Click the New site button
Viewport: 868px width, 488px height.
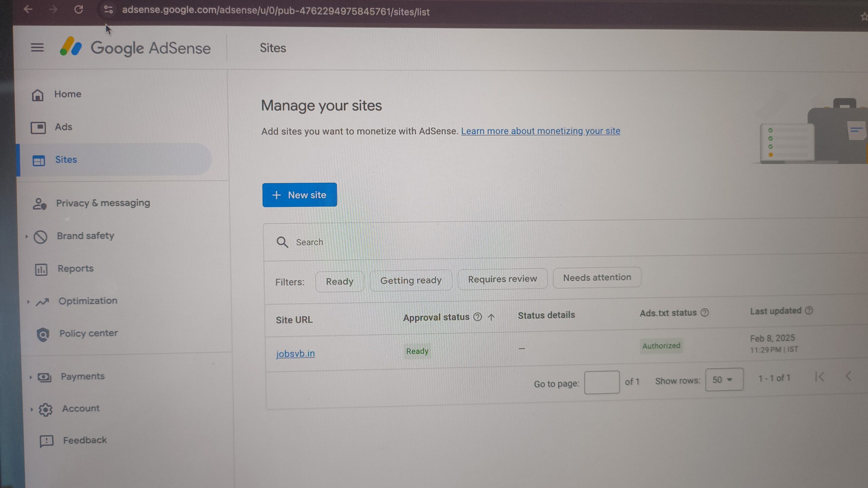click(x=299, y=195)
